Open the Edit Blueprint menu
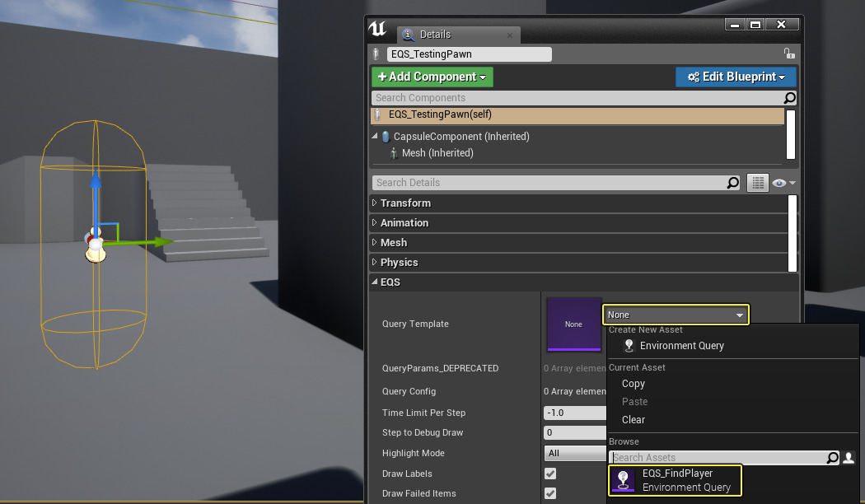The height and width of the screenshot is (504, 865). [x=735, y=76]
